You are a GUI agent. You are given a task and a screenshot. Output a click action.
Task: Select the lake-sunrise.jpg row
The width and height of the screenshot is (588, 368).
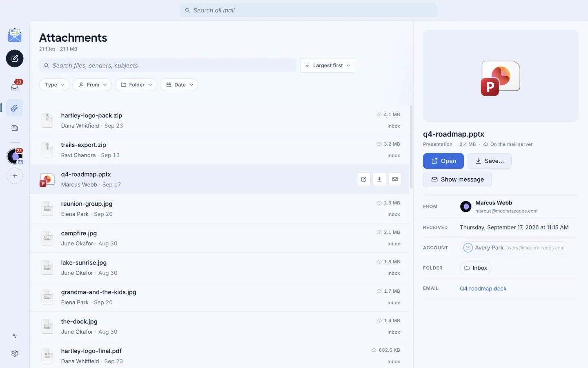click(220, 268)
